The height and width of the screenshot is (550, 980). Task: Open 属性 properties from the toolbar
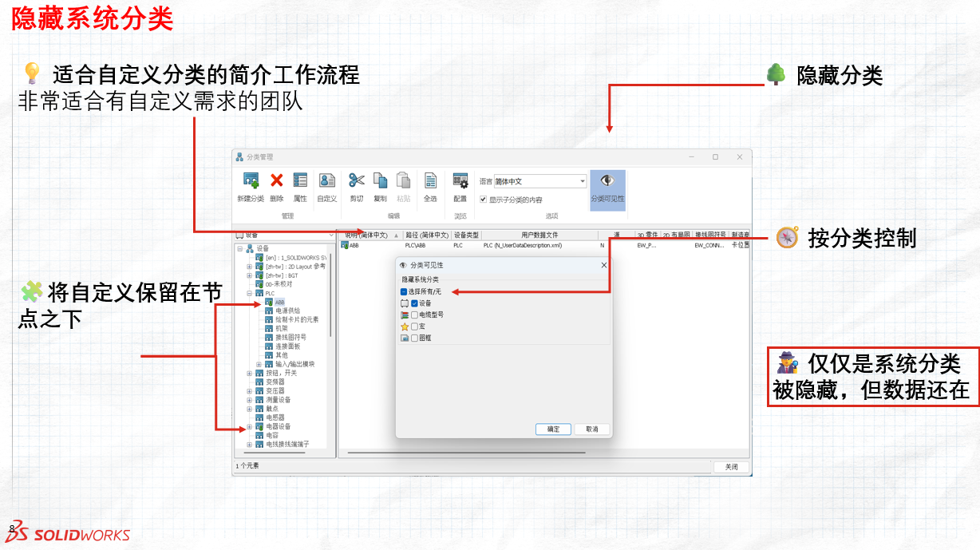(300, 181)
